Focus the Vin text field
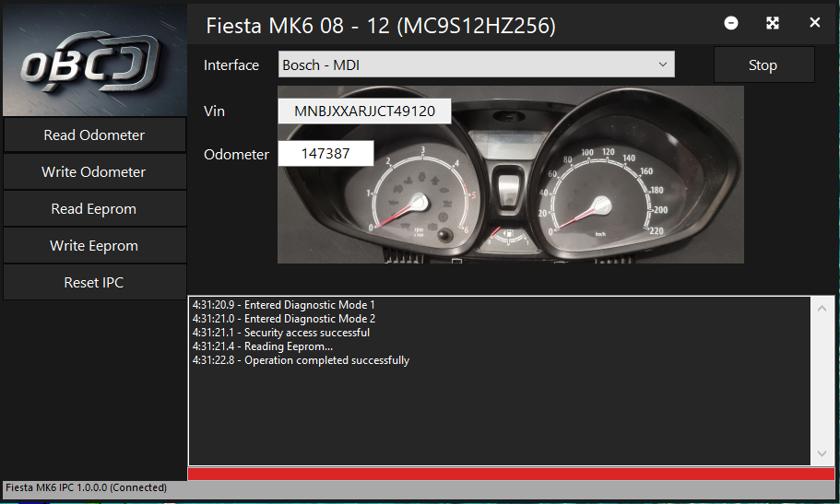Image resolution: width=840 pixels, height=504 pixels. (x=364, y=111)
